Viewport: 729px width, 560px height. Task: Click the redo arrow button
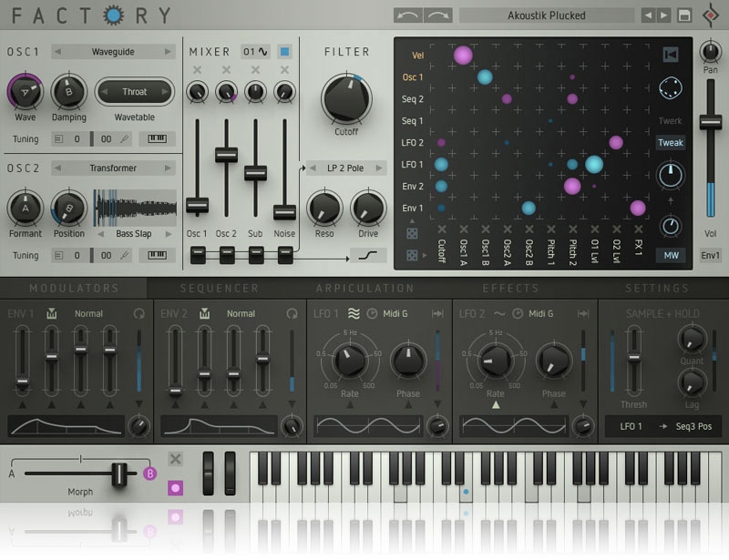pos(437,15)
